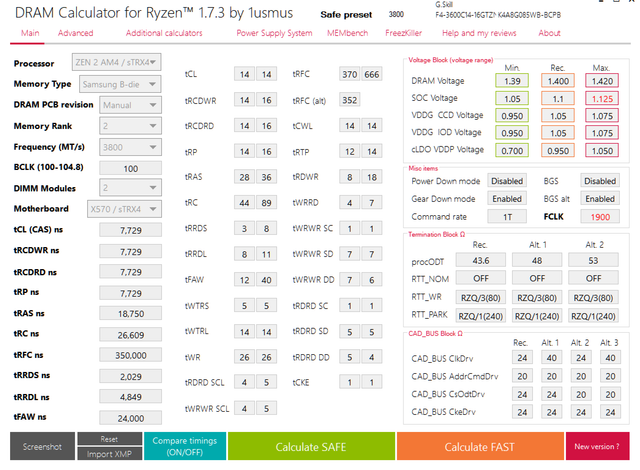Click CAD_BUS AddrCmdDrv Rec value 20

[522, 376]
